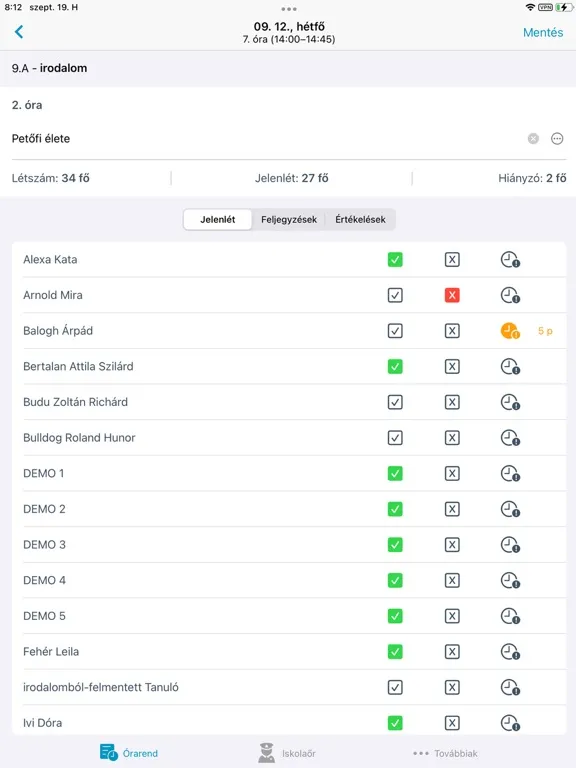Mark DEMO 4 absent
The width and height of the screenshot is (576, 768).
point(452,580)
